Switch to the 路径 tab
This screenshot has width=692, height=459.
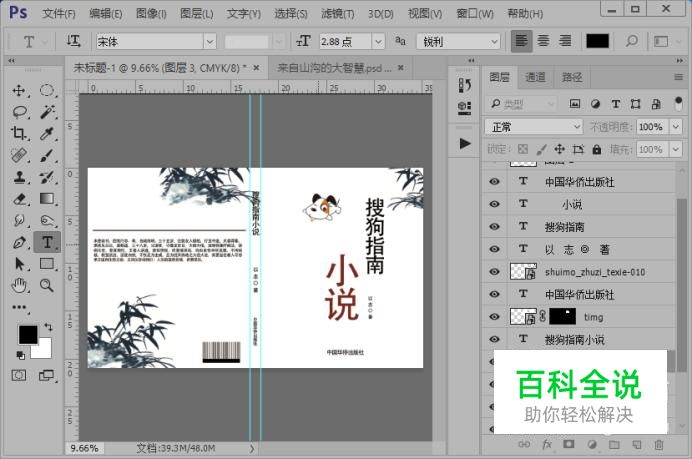point(572,77)
